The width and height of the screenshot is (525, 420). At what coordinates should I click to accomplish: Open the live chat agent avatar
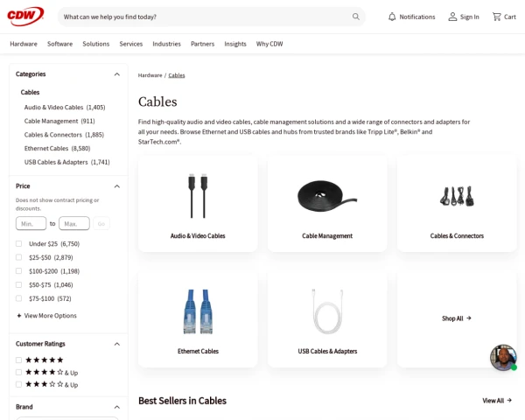[503, 357]
